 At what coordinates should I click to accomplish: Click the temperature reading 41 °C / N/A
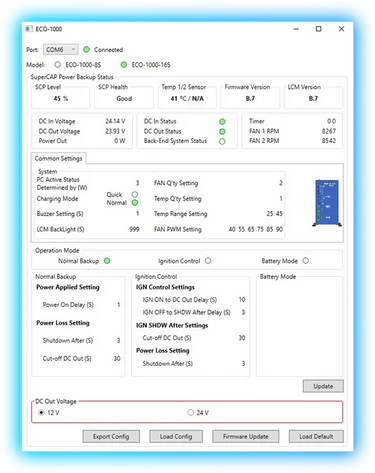click(x=187, y=99)
